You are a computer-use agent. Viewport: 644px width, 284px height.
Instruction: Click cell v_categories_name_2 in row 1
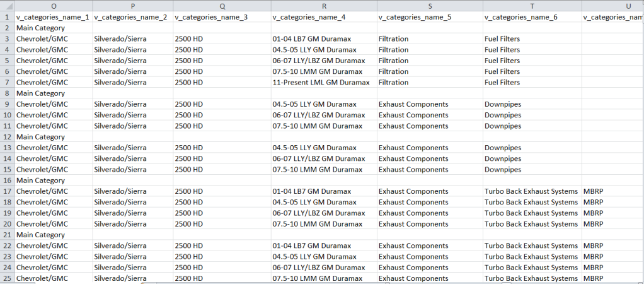tap(133, 17)
